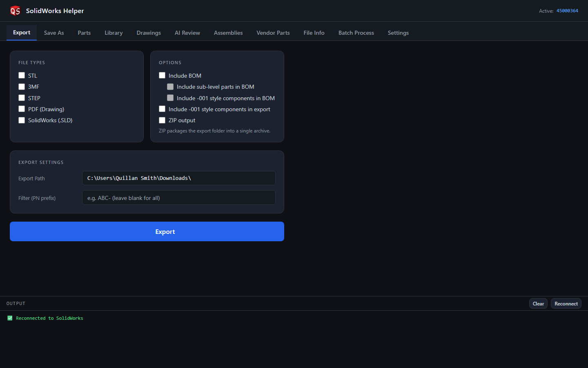Click the green check icon in output
This screenshot has height=368, width=588.
pos(10,318)
